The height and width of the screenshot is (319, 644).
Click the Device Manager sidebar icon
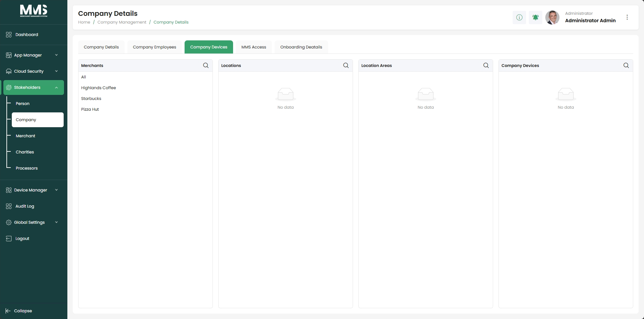9,190
